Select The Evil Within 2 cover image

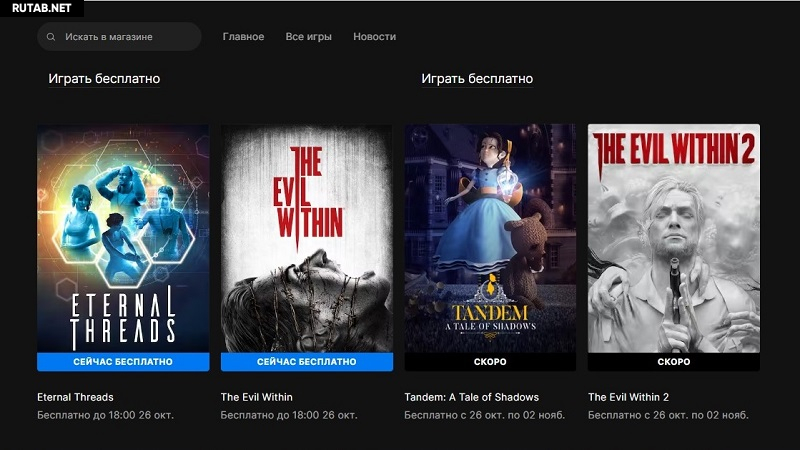tap(673, 238)
